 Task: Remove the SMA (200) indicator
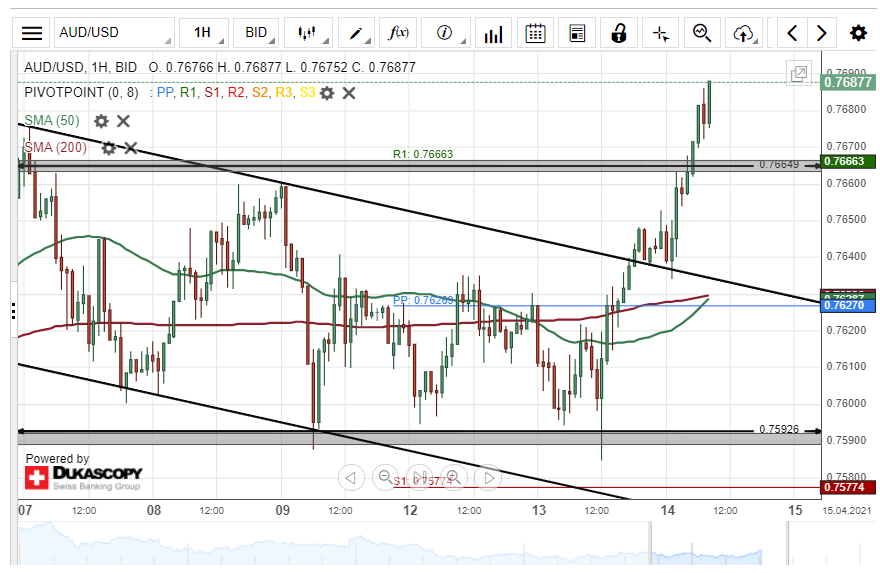click(131, 148)
